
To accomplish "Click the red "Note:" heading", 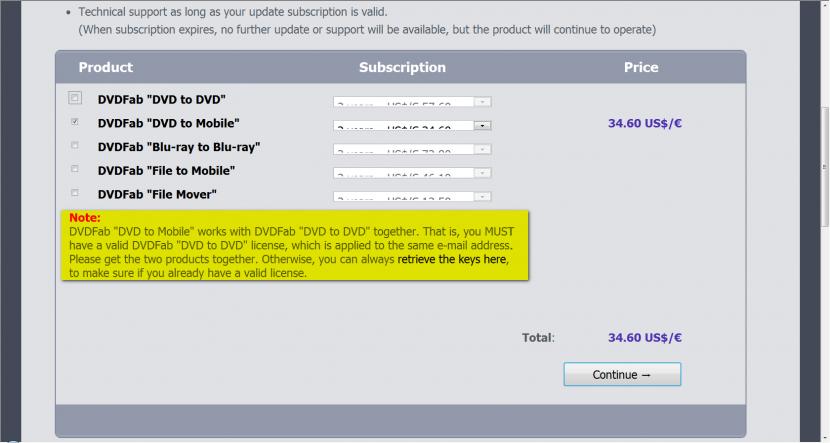I will pos(85,218).
